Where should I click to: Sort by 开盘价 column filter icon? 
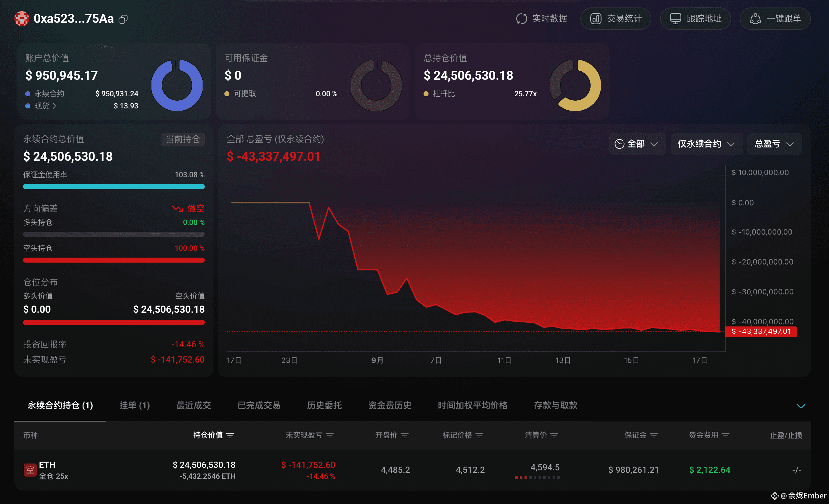pos(405,435)
